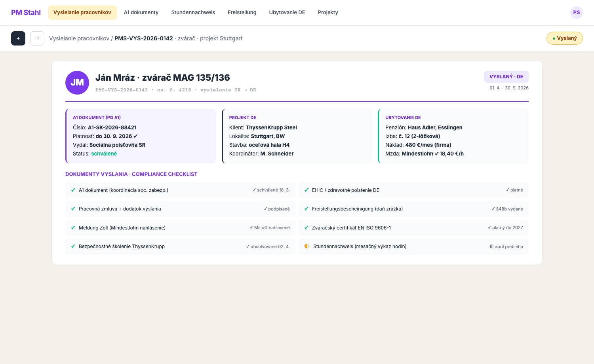Select A1 number A1-SK-2026-88421
The height and width of the screenshot is (364, 594).
pyautogui.click(x=112, y=127)
